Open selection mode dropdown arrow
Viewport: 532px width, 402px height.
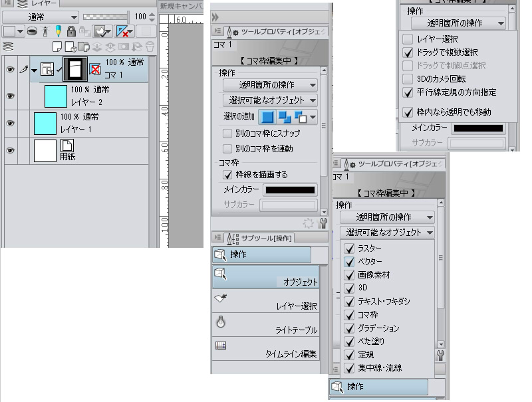pyautogui.click(x=313, y=118)
